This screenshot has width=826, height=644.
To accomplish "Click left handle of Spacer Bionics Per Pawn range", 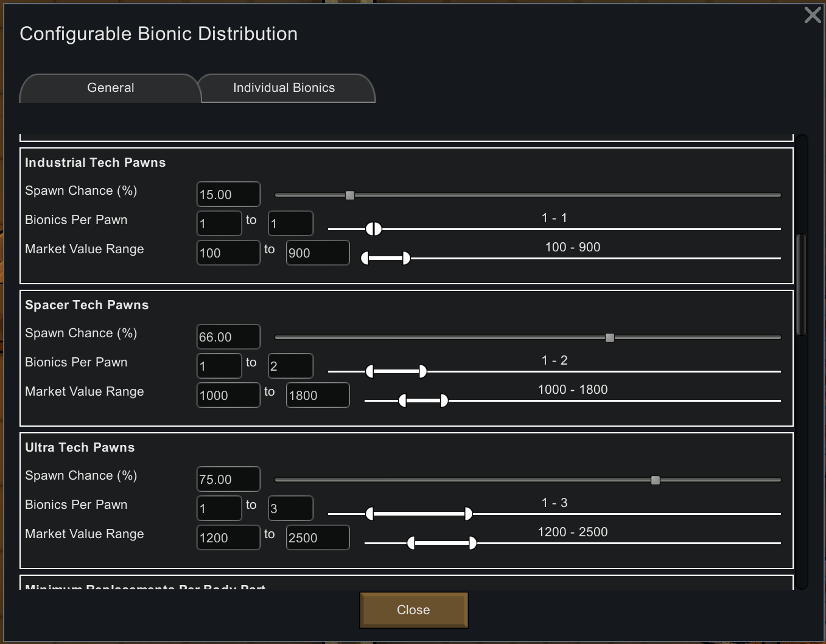I will click(x=369, y=371).
